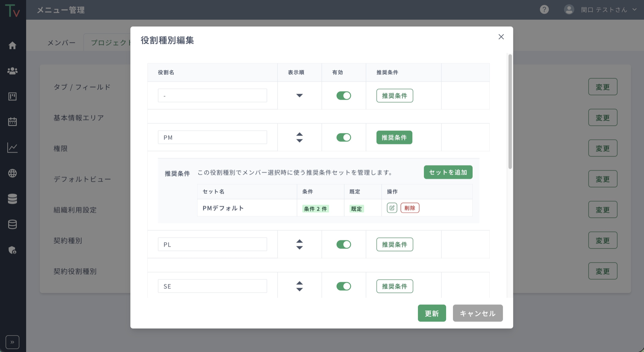
Task: Expand 推奨条件 for PL role
Action: pyautogui.click(x=395, y=244)
